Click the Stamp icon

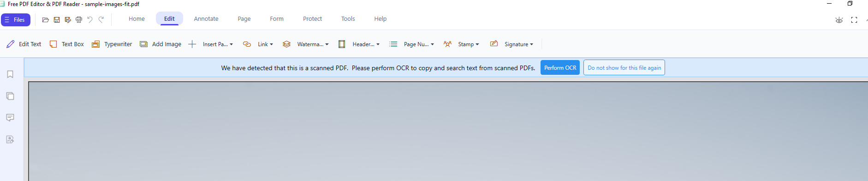[x=447, y=44]
